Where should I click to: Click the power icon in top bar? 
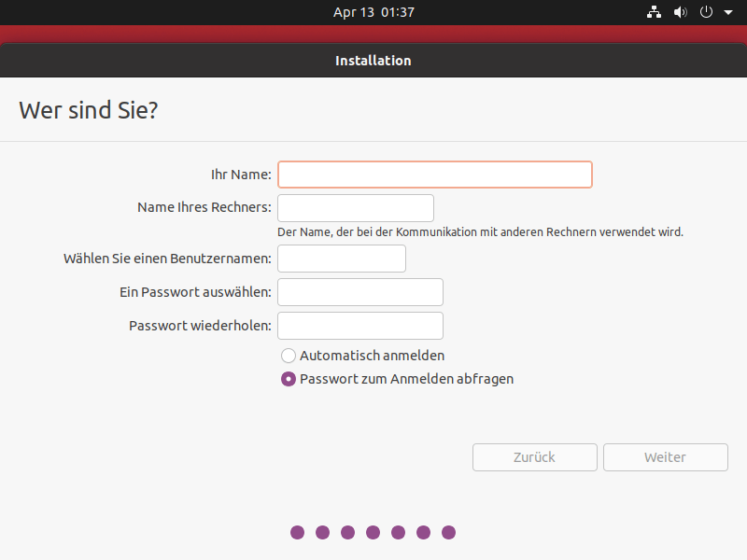[706, 12]
